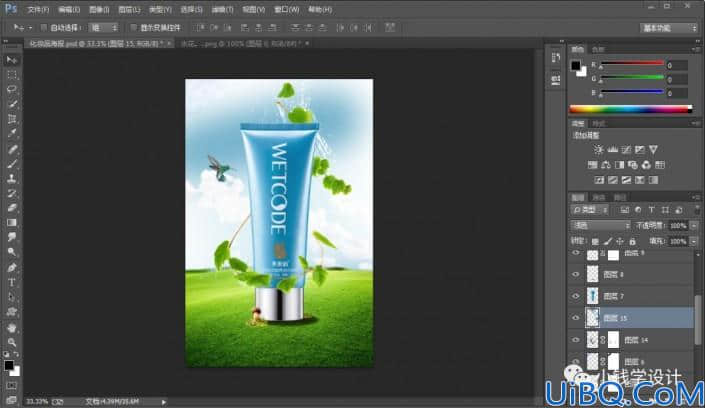The width and height of the screenshot is (705, 408).
Task: Open the 选择(S) menu
Action: click(192, 9)
